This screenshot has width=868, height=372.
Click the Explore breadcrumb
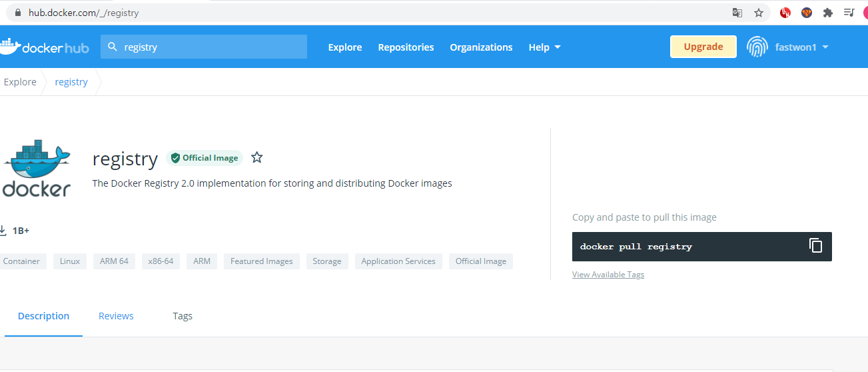tap(20, 82)
